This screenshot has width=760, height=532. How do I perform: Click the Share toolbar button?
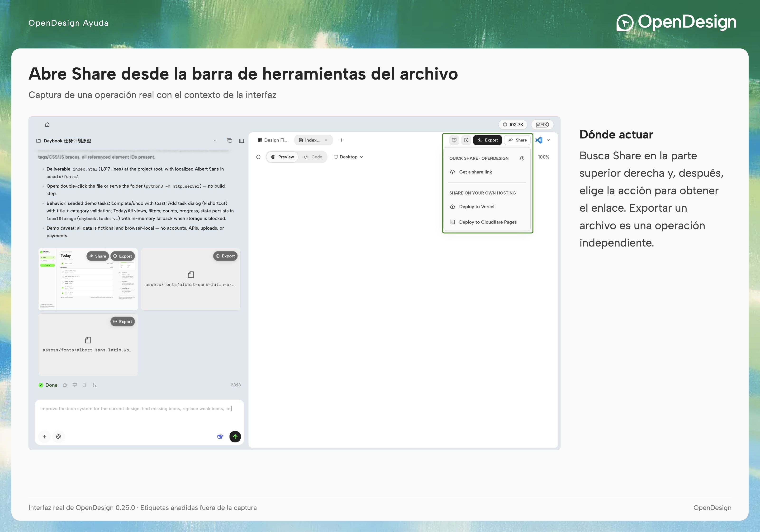(517, 140)
